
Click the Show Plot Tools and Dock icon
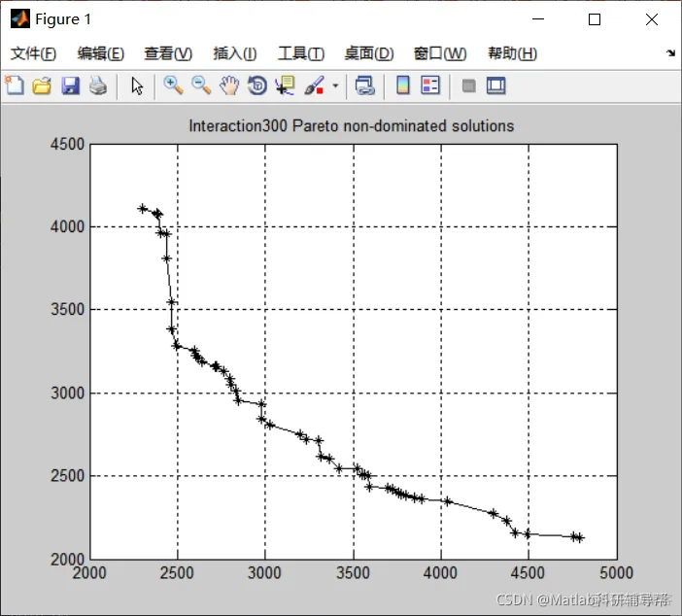tap(496, 86)
